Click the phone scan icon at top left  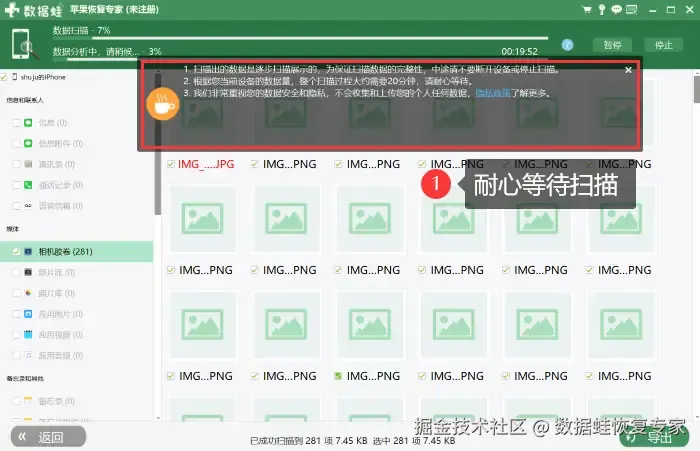click(24, 44)
